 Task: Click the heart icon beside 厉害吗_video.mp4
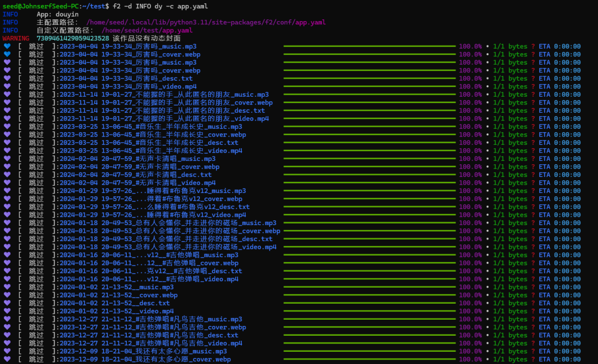[7, 86]
